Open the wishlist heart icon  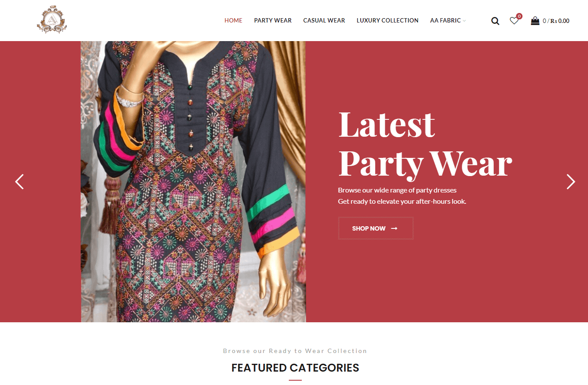click(x=514, y=21)
